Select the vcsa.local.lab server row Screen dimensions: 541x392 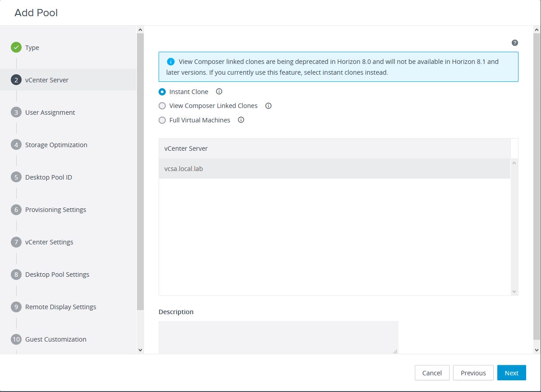click(335, 169)
